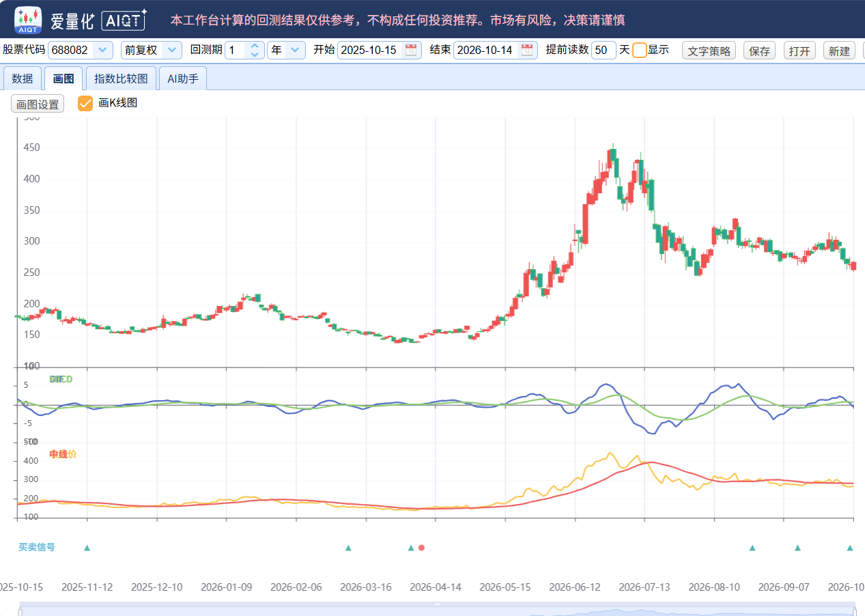This screenshot has height=616, width=865.
Task: Switch to the 数据 tab
Action: click(23, 79)
